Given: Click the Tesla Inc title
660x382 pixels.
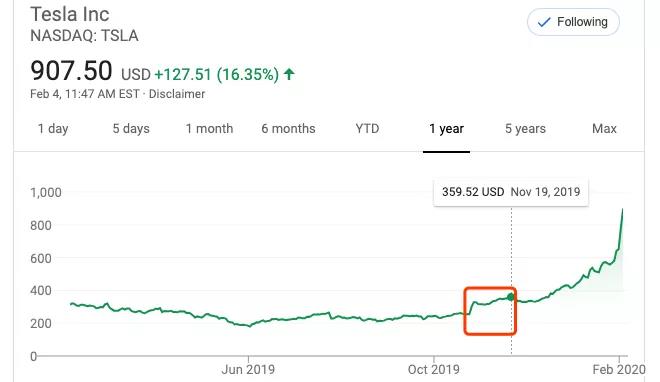Looking at the screenshot, I should [70, 14].
